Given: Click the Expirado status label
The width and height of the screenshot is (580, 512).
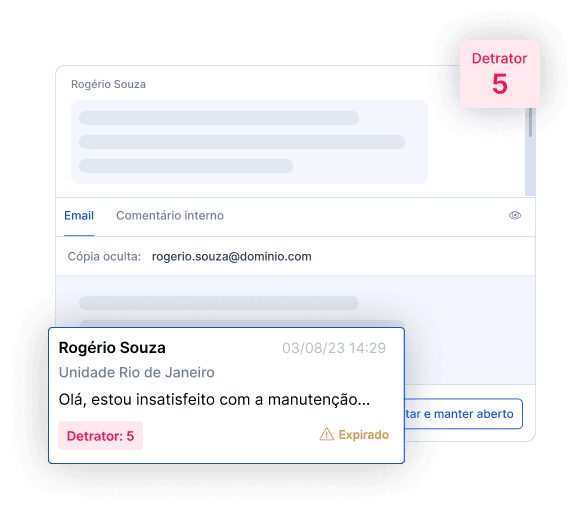Looking at the screenshot, I should click(x=364, y=435).
